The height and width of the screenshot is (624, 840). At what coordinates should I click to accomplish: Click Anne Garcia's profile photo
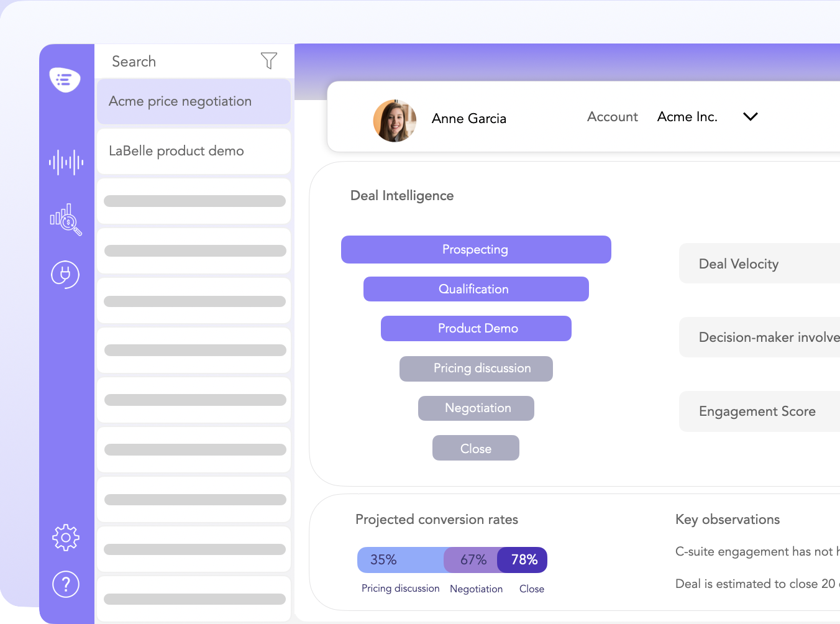pyautogui.click(x=395, y=121)
